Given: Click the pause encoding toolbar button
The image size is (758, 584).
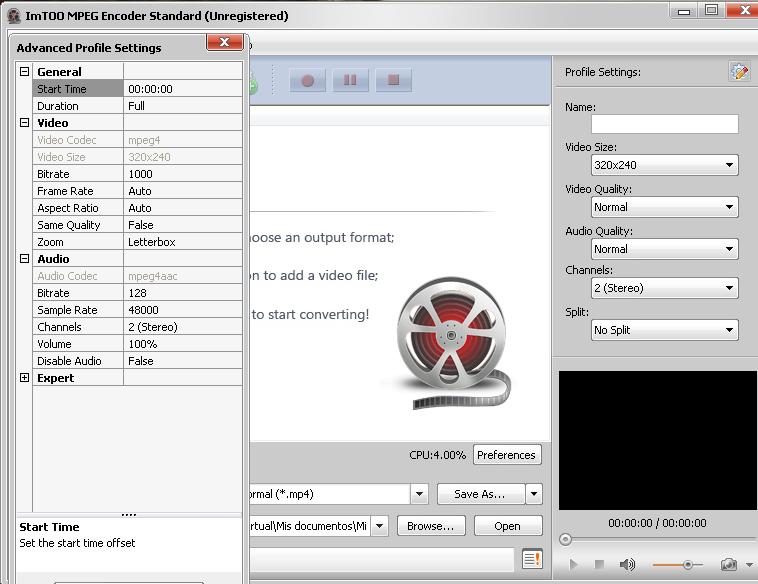Looking at the screenshot, I should click(x=350, y=80).
